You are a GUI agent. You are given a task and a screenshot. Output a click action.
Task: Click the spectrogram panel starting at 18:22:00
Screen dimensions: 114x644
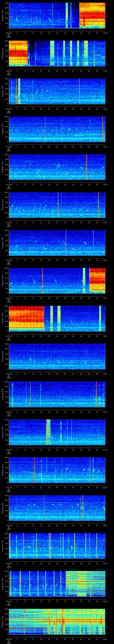(57, 508)
